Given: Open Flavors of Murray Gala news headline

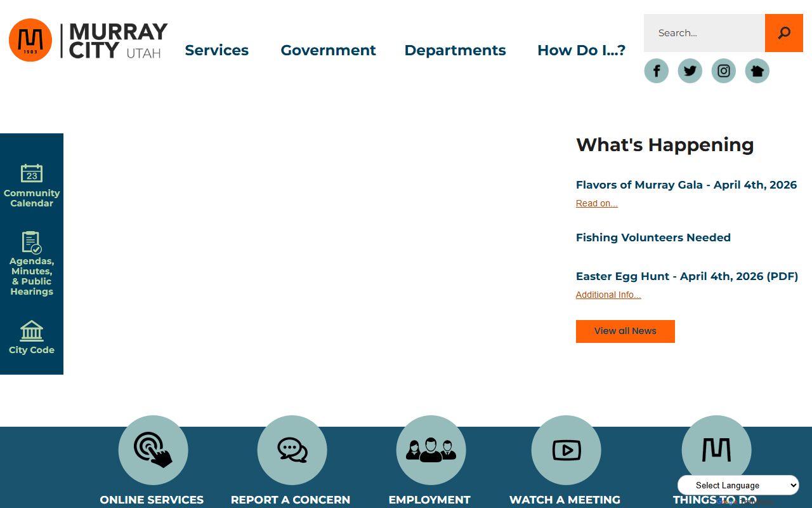Looking at the screenshot, I should point(686,185).
